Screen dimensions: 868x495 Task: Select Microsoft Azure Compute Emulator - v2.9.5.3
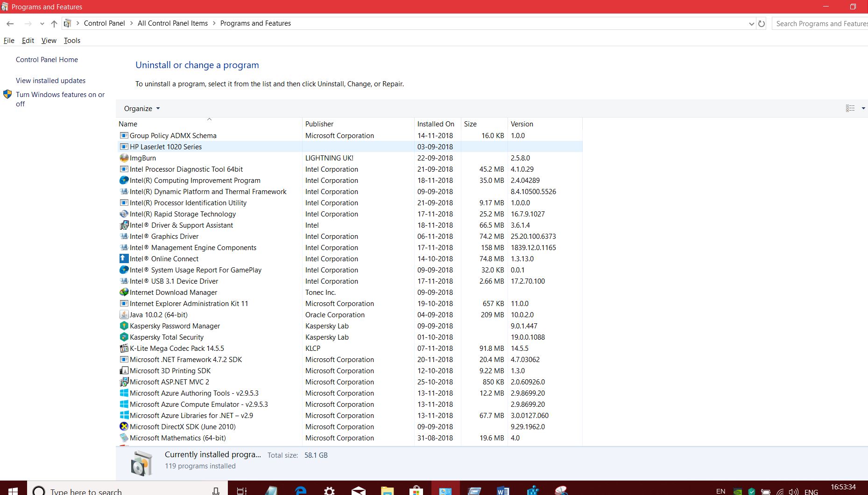pyautogui.click(x=349, y=404)
